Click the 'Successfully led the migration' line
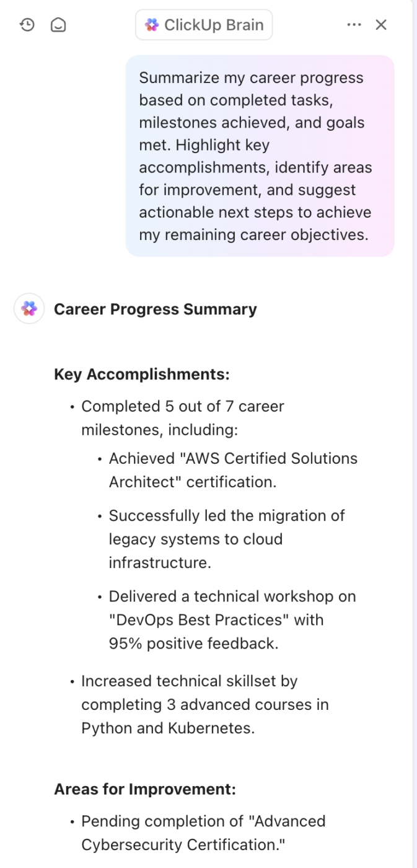417x868 pixels. tap(227, 516)
